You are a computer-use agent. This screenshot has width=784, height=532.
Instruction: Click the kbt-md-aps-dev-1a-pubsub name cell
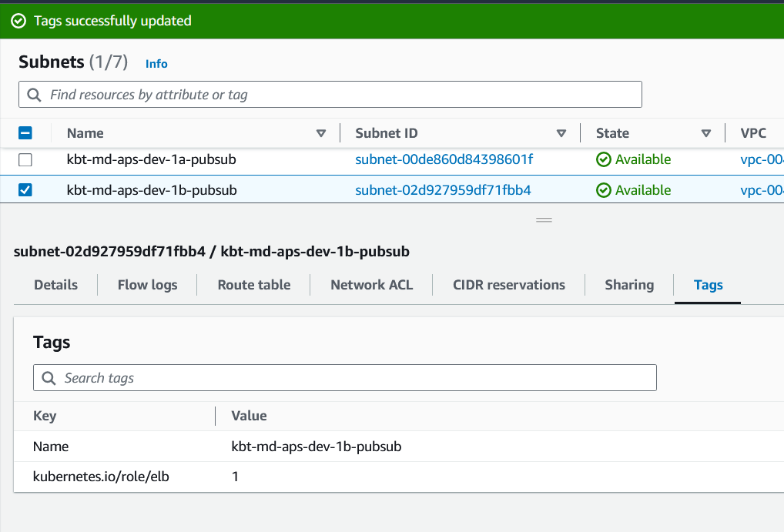(x=152, y=159)
